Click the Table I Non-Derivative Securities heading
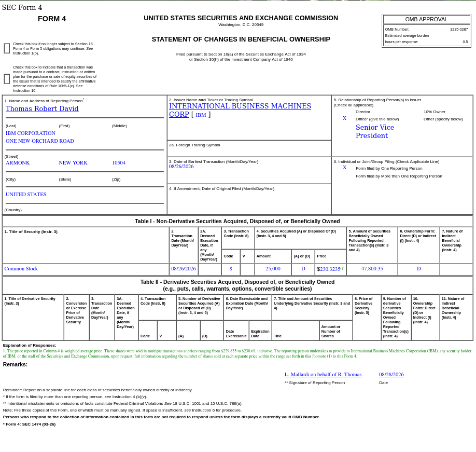 (x=237, y=221)
